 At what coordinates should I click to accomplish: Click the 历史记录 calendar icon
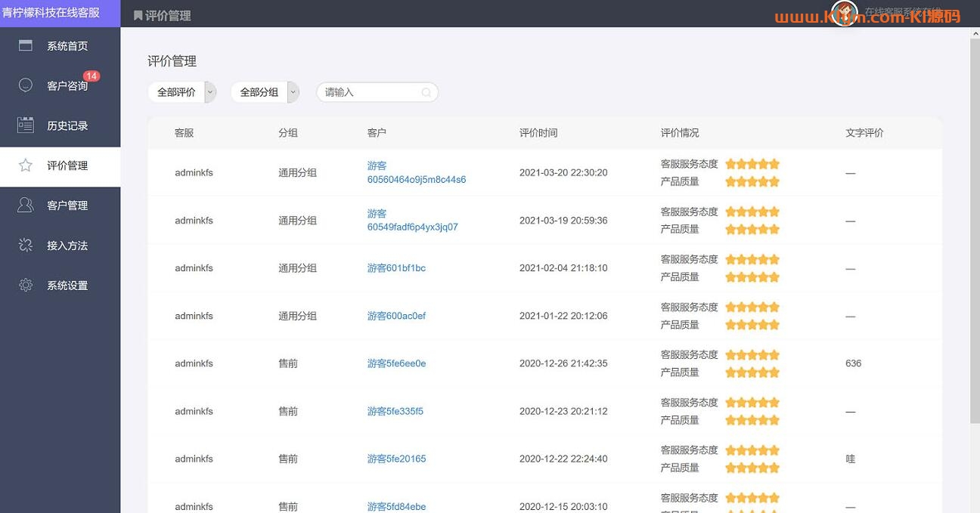pos(26,125)
